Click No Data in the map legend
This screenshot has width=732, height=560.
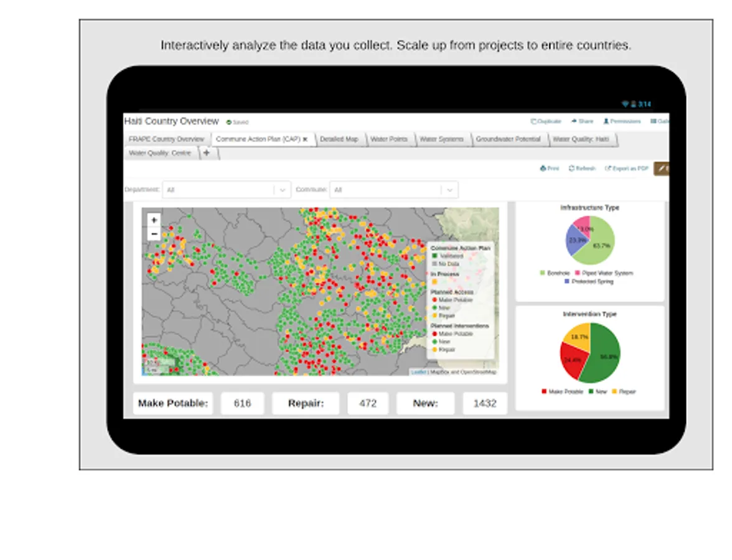446,264
